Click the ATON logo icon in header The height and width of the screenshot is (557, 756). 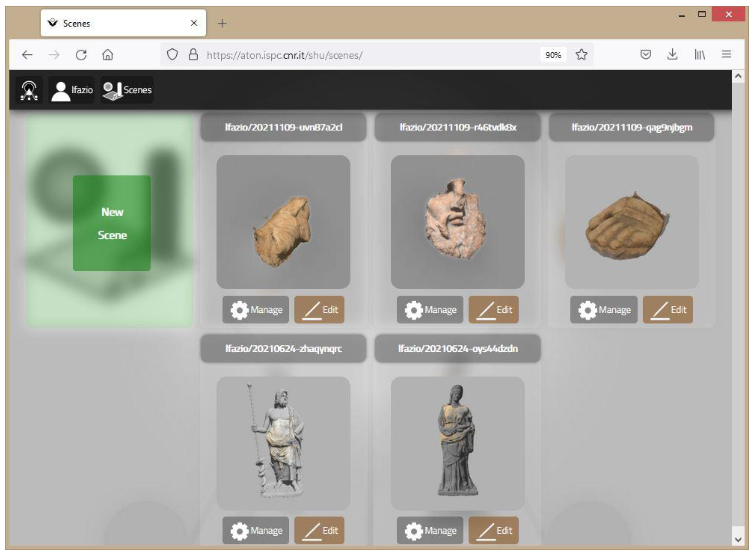pyautogui.click(x=29, y=90)
